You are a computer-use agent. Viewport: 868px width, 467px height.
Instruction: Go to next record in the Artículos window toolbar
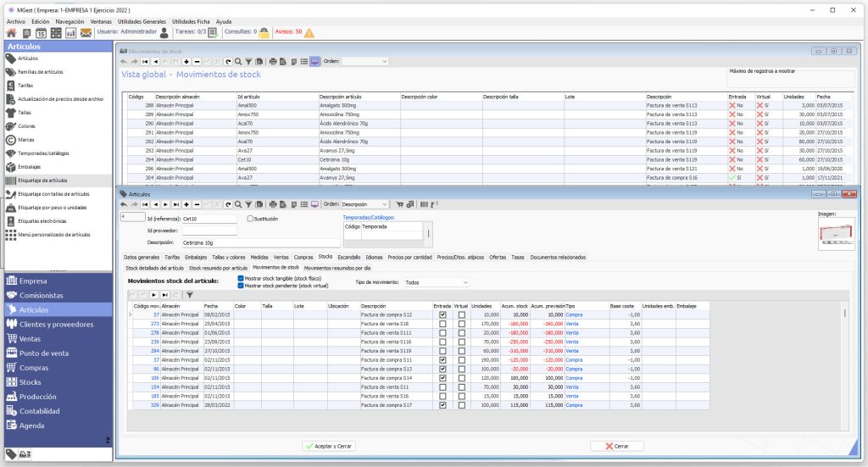[165, 204]
